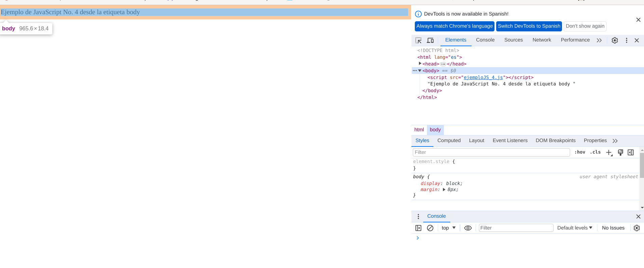Toggle the :hov element state button
Viewport: 644px width, 268px height.
580,152
